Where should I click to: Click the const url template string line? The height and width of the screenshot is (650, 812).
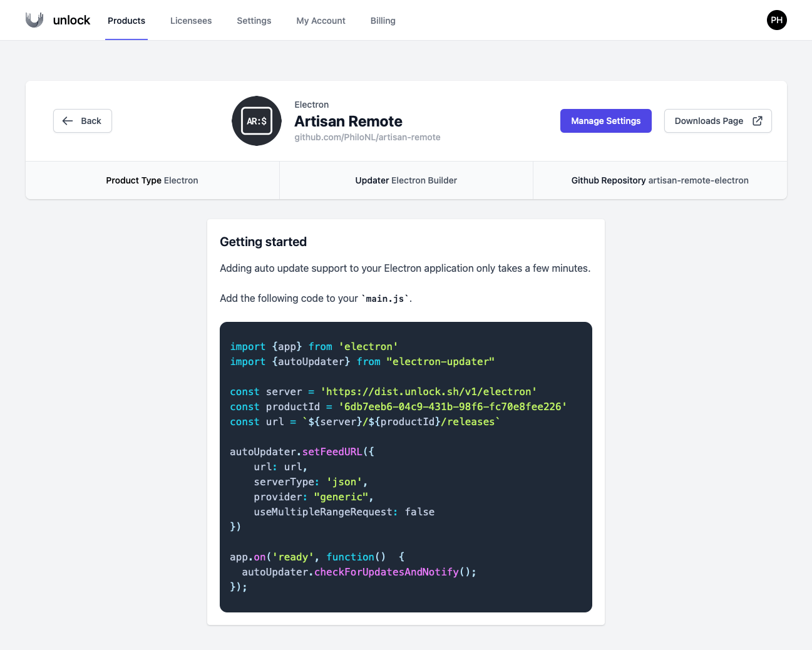tap(365, 421)
